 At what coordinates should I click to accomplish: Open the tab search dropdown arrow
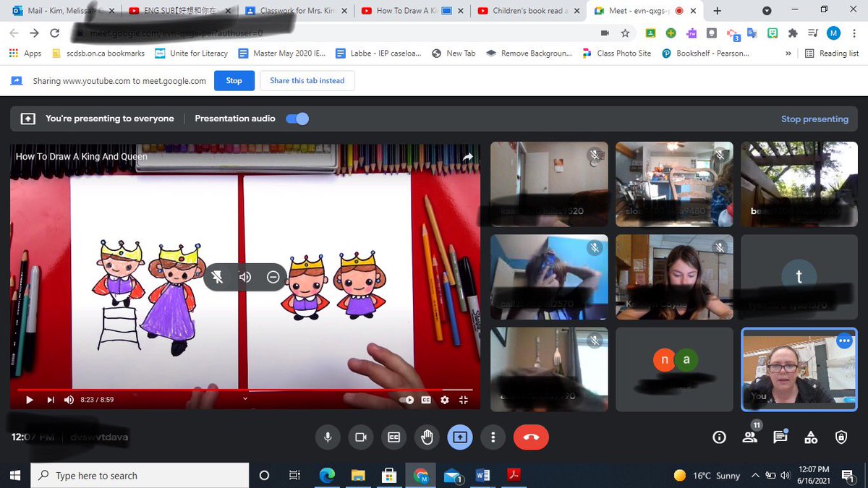(767, 11)
